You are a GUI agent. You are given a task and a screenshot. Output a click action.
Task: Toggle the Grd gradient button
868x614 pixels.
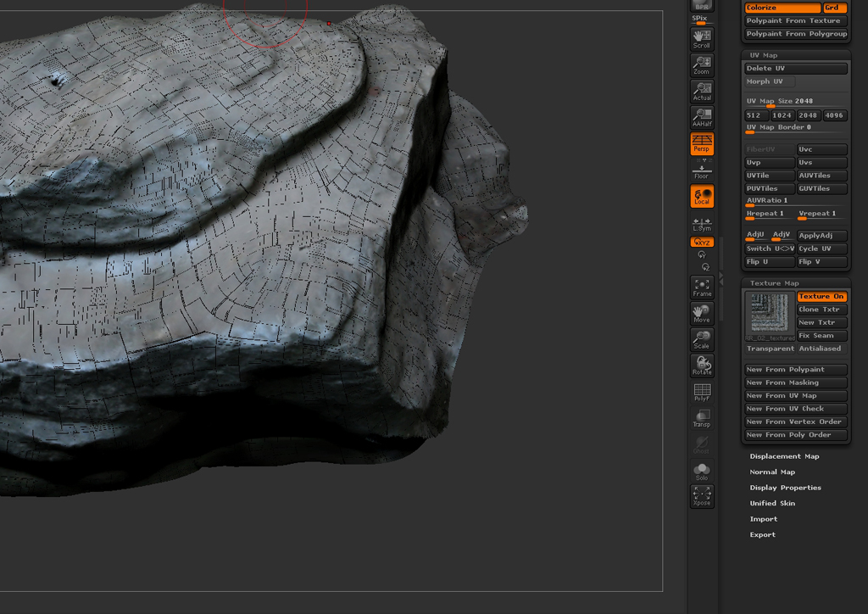click(x=835, y=8)
